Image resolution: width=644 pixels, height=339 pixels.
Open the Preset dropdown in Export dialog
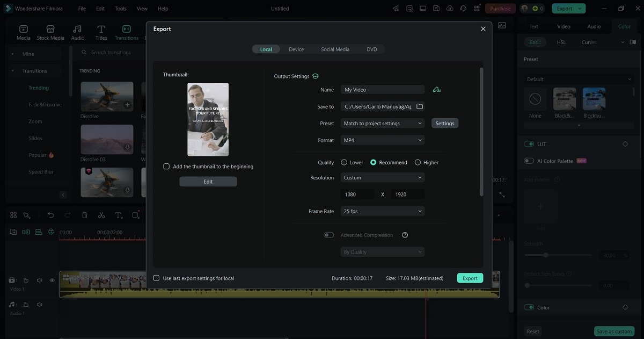(383, 124)
